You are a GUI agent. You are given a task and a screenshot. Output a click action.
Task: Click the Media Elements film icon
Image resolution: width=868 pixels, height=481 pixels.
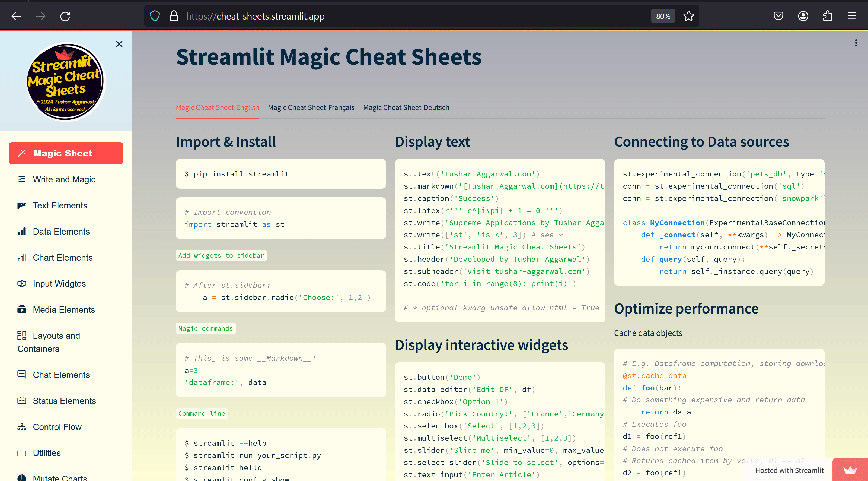pos(22,309)
